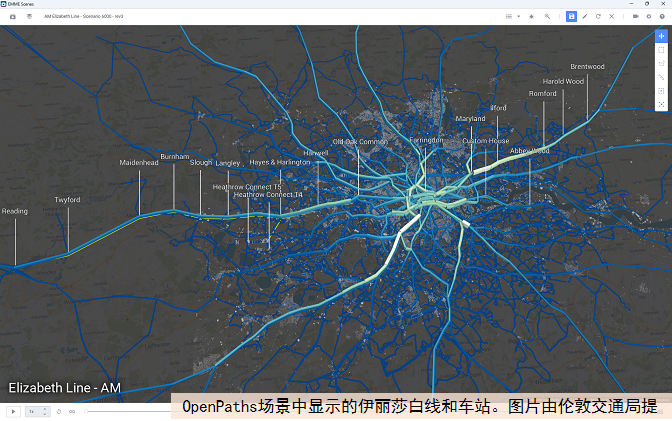Image resolution: width=672 pixels, height=421 pixels.
Task: Click the reset loop icon beside speed
Action: [59, 412]
